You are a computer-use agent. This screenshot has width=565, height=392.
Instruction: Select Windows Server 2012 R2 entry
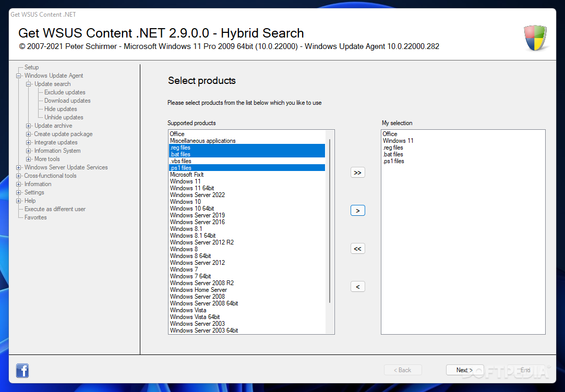pos(247,242)
